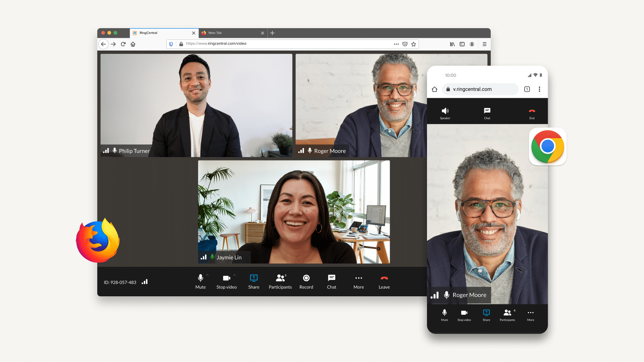The height and width of the screenshot is (362, 644).
Task: Start recording with the Record icon
Action: [x=306, y=278]
